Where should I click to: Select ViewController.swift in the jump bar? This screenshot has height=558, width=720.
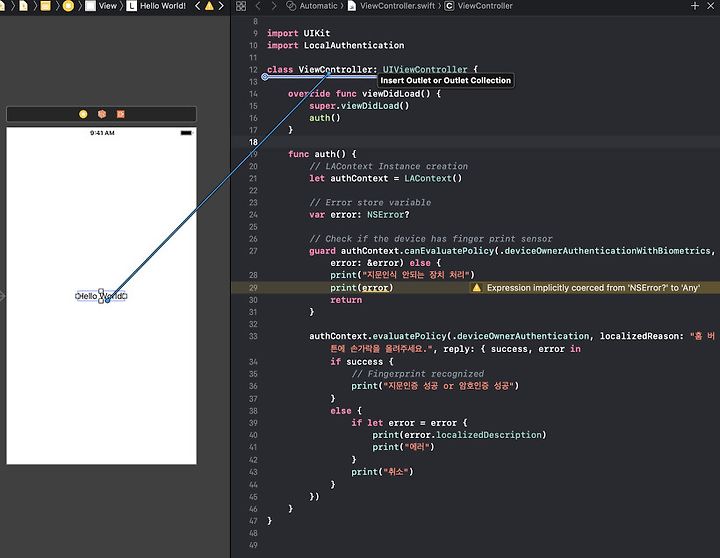point(391,6)
